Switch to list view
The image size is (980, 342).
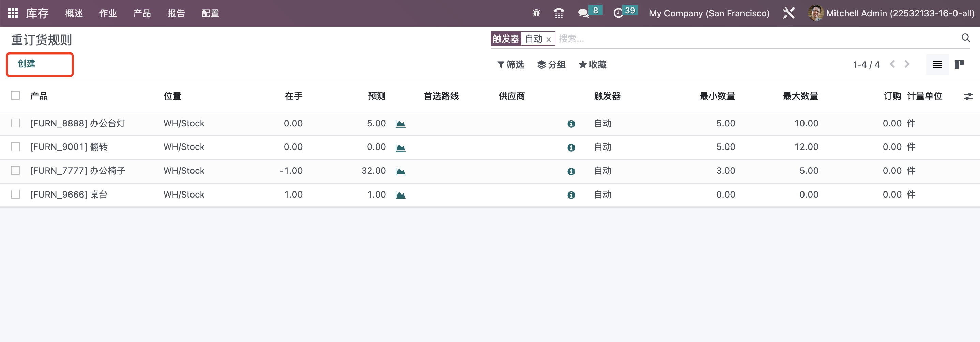(x=937, y=65)
